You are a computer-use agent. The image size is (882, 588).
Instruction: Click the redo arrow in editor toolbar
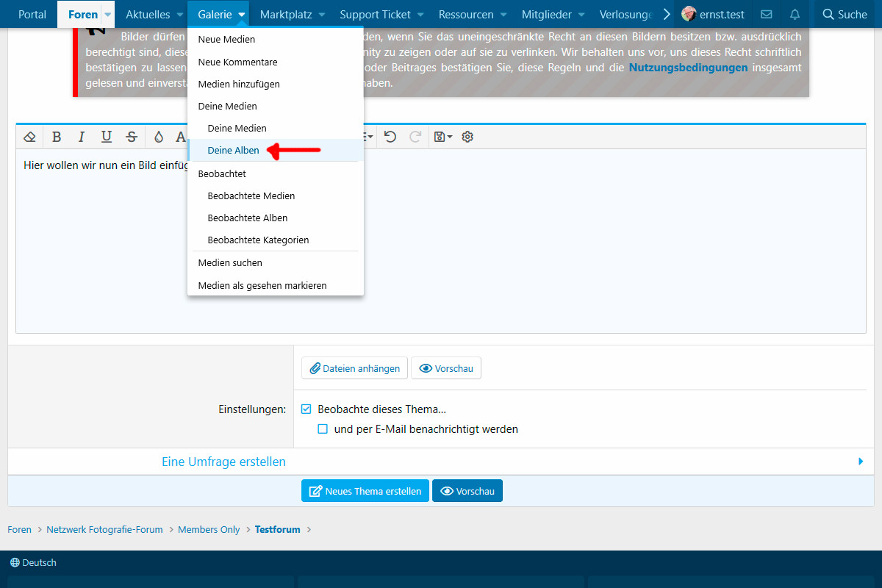click(x=415, y=137)
